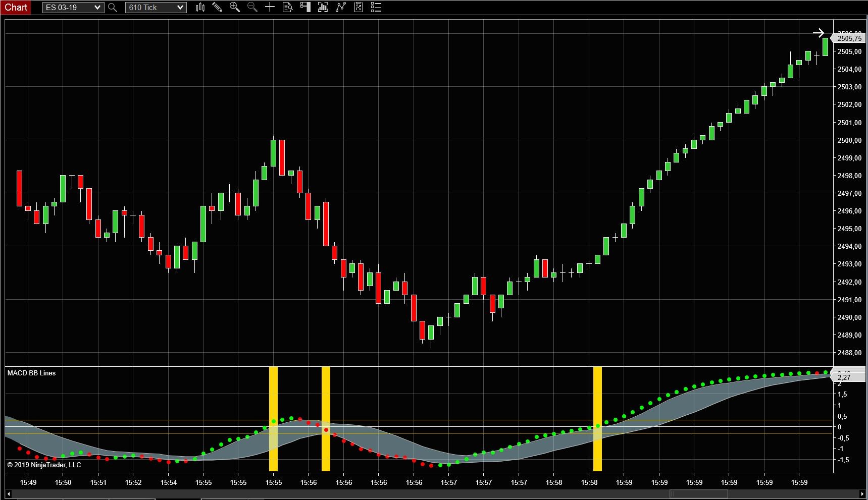Select the candlestick chart style icon
Viewport: 868px width, 500px height.
pyautogui.click(x=200, y=8)
